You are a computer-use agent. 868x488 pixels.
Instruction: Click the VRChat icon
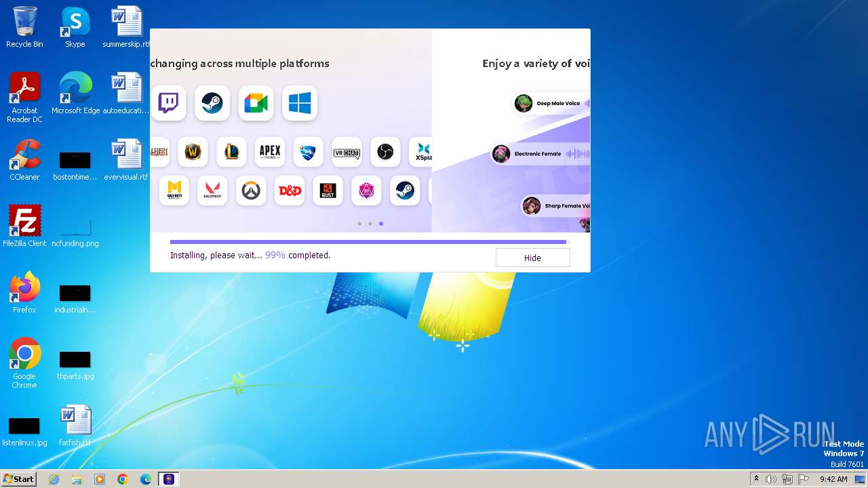coord(347,152)
